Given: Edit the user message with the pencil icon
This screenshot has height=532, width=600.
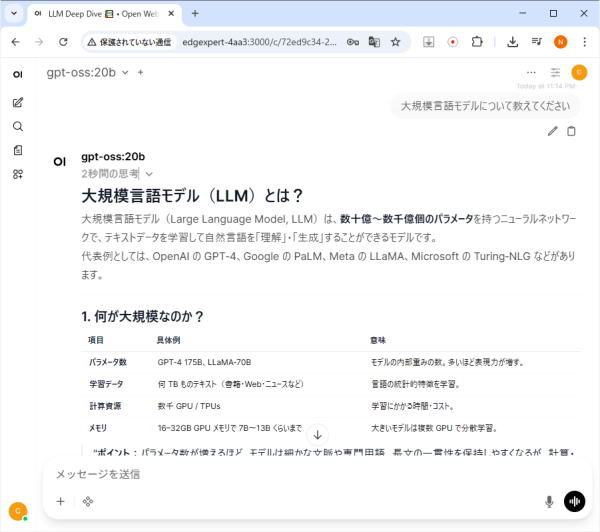Looking at the screenshot, I should [x=552, y=131].
